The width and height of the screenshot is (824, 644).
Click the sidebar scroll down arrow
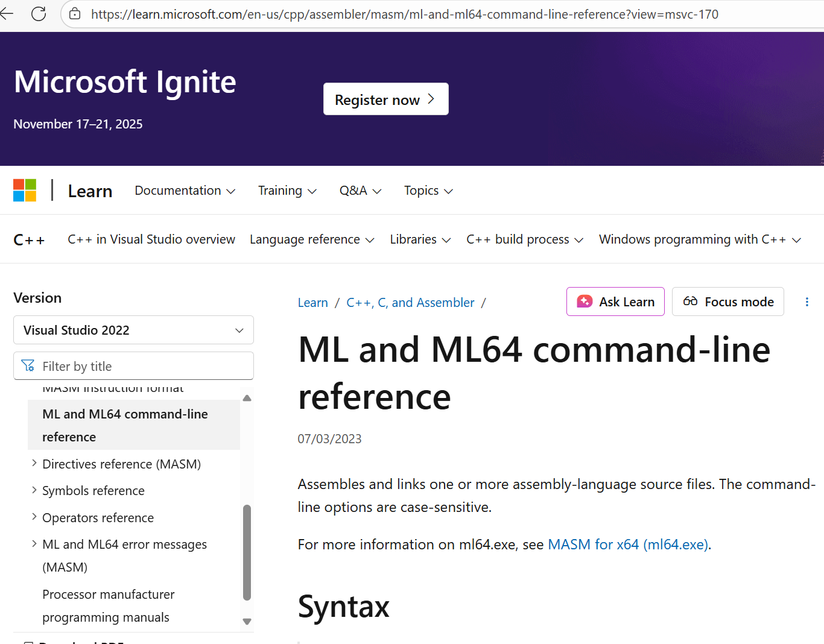(247, 622)
